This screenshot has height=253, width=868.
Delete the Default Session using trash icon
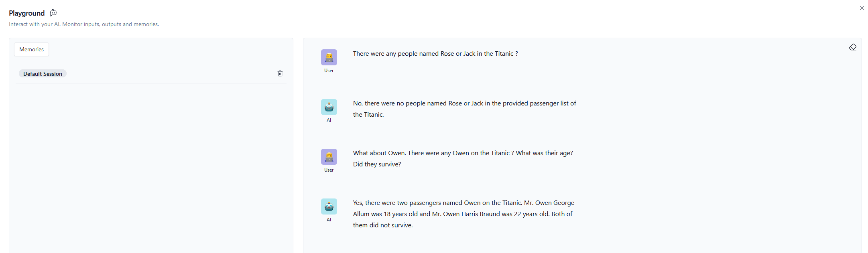point(280,73)
